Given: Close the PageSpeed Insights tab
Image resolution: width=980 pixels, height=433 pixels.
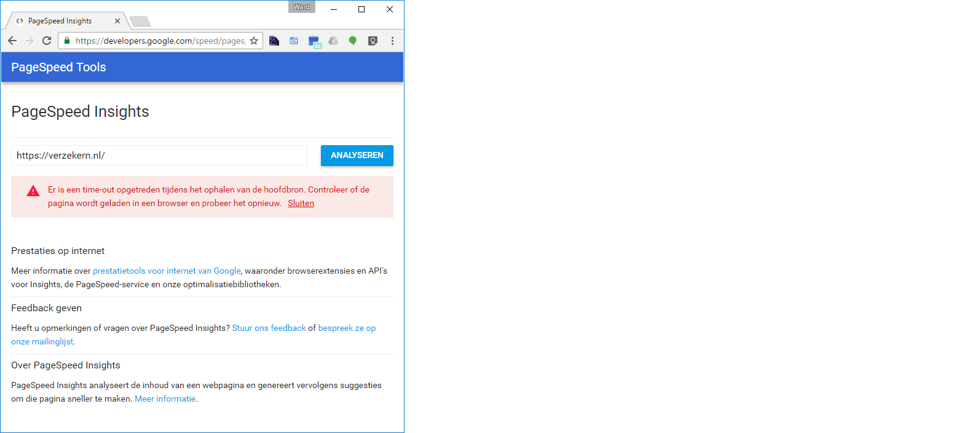Looking at the screenshot, I should click(x=117, y=21).
